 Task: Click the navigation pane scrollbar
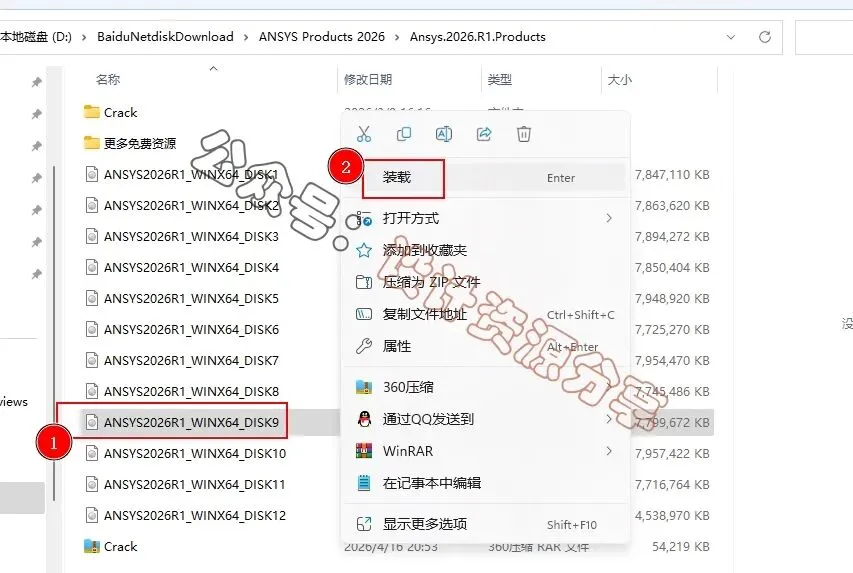(54, 333)
